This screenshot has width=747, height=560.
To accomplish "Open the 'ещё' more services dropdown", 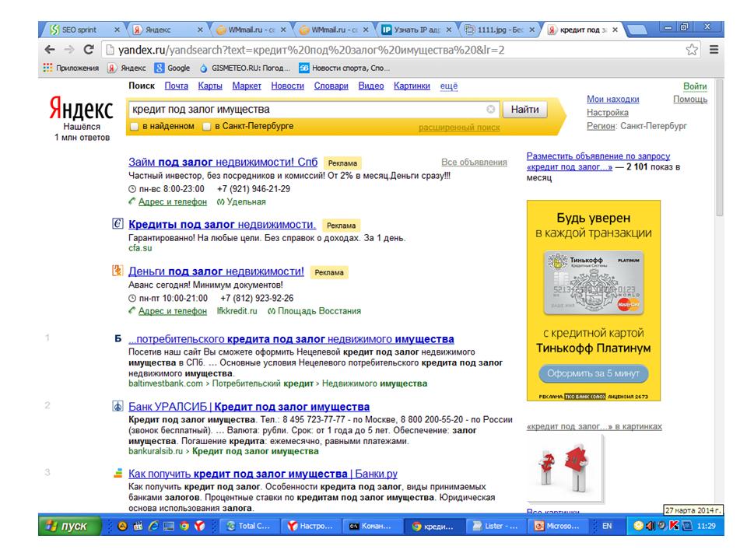I will point(449,86).
